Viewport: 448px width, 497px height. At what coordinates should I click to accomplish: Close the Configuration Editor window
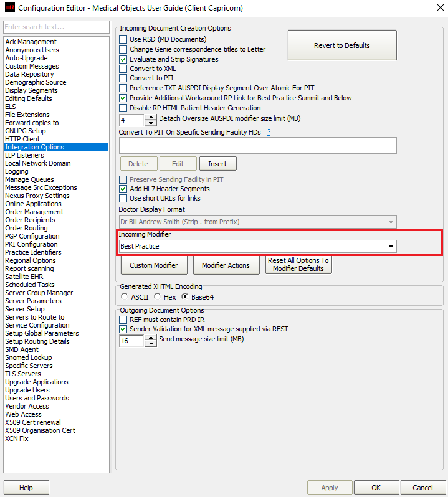point(441,7)
